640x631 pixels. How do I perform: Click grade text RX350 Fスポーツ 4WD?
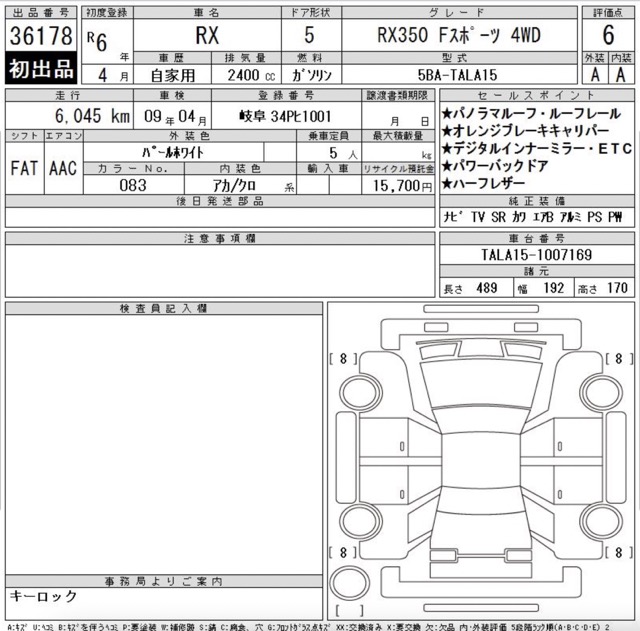pos(459,35)
